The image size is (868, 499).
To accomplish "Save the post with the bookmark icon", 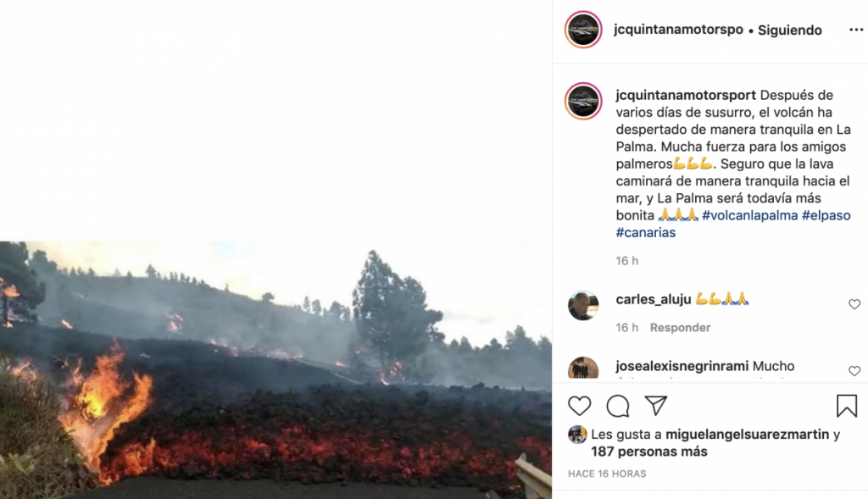I will pos(847,406).
